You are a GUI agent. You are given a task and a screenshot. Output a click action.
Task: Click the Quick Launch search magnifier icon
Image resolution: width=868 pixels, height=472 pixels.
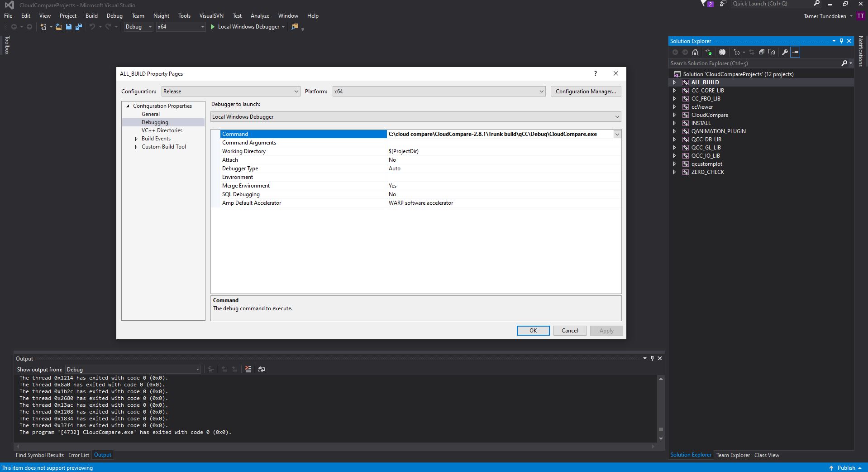pyautogui.click(x=816, y=4)
